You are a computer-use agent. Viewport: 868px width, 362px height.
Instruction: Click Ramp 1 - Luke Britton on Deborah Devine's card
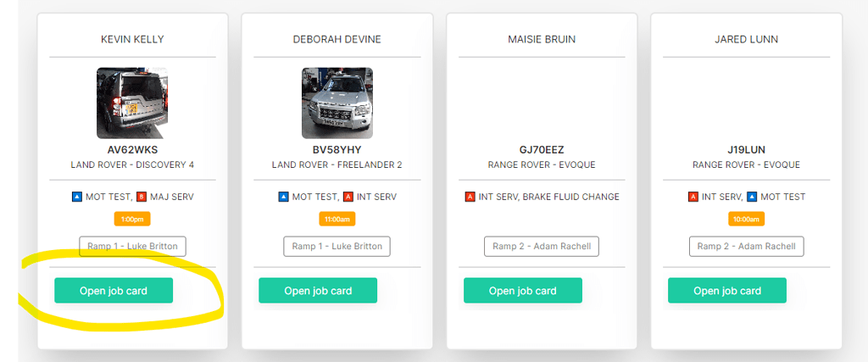coord(337,247)
